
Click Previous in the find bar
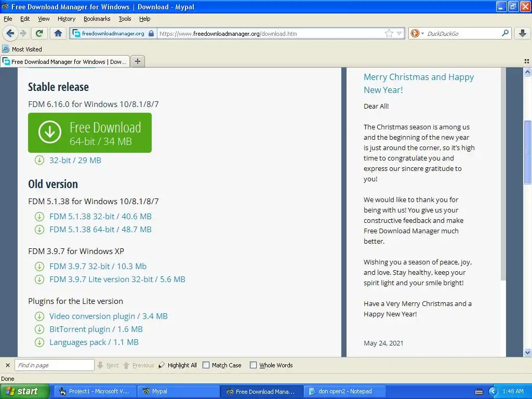point(138,365)
